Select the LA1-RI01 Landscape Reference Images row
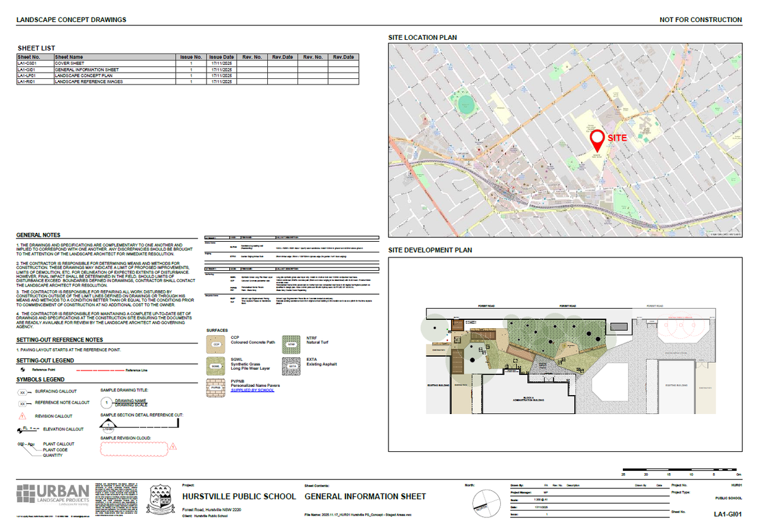This screenshot has width=758, height=532. click(126, 81)
